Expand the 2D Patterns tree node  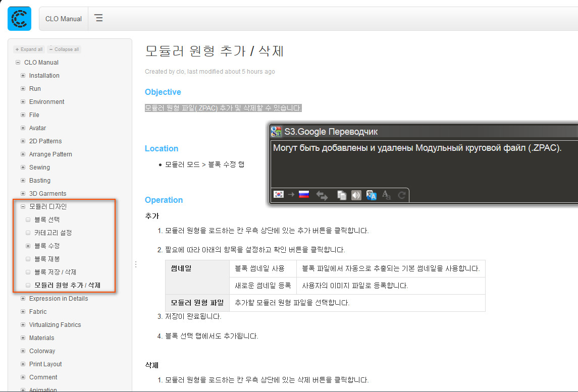point(23,141)
